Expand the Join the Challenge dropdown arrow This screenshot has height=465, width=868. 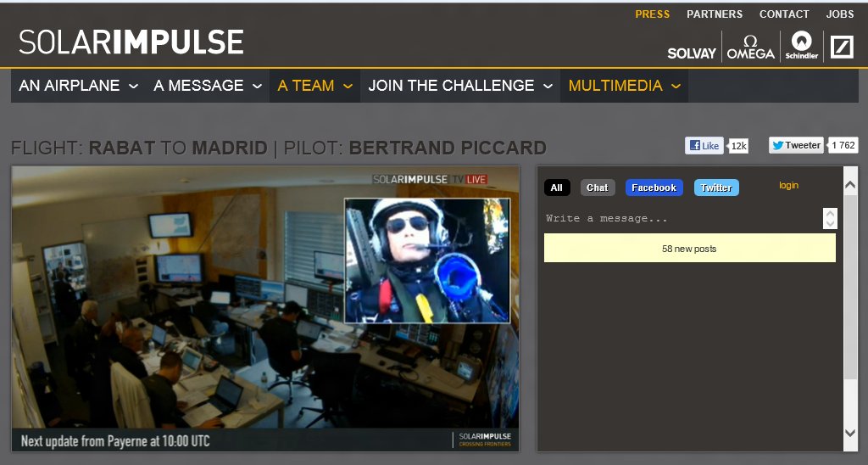(x=548, y=87)
